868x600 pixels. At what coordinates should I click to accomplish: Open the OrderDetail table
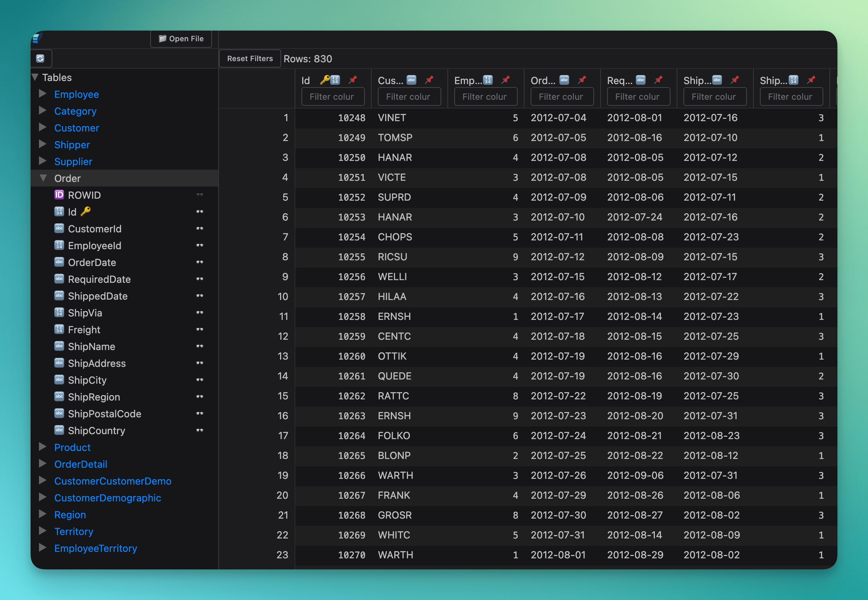click(x=81, y=464)
